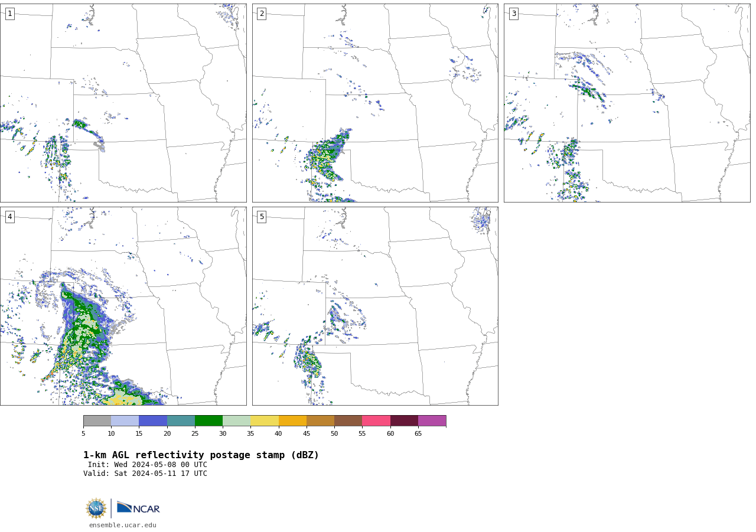Click the colorbar tick label 25
Image resolution: width=756 pixels, height=532 pixels.
point(195,434)
